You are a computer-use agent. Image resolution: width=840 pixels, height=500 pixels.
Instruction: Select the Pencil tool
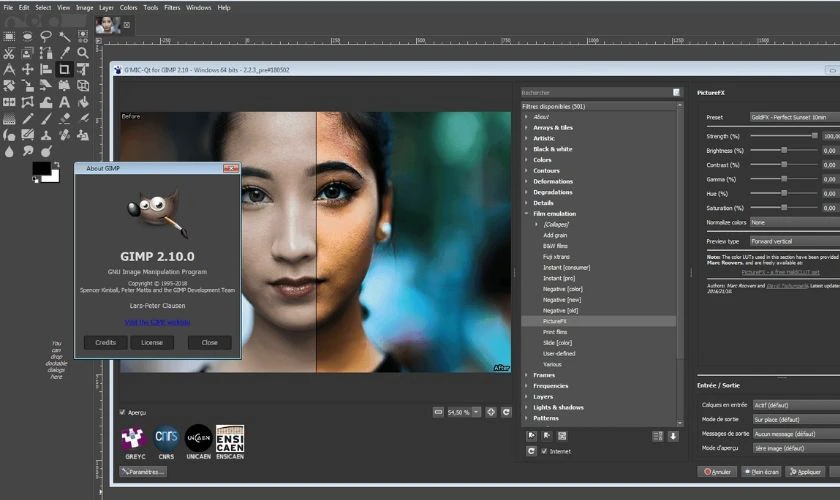tap(27, 118)
